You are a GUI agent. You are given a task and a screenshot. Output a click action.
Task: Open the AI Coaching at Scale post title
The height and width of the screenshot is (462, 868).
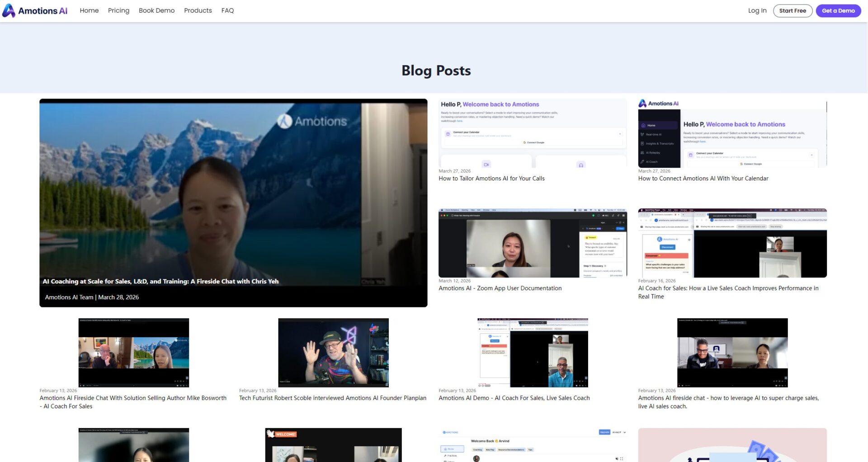tap(160, 281)
